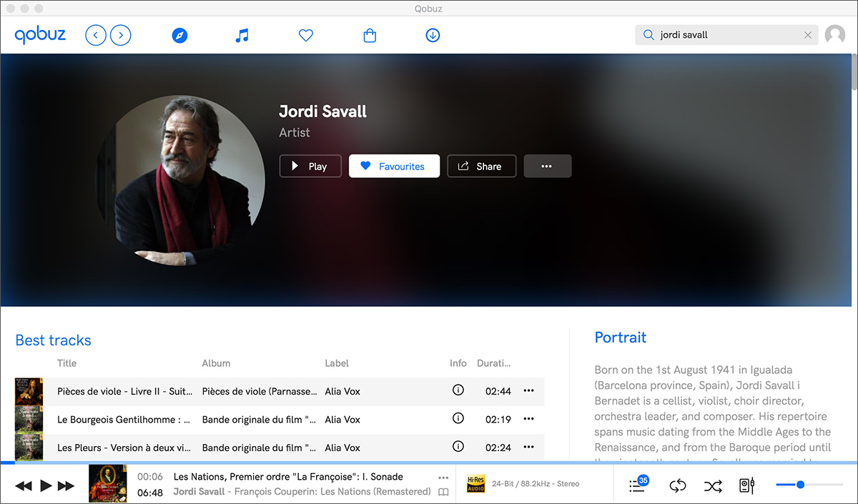This screenshot has width=858, height=504.
Task: Open options for the 02:19 track
Action: (x=529, y=418)
